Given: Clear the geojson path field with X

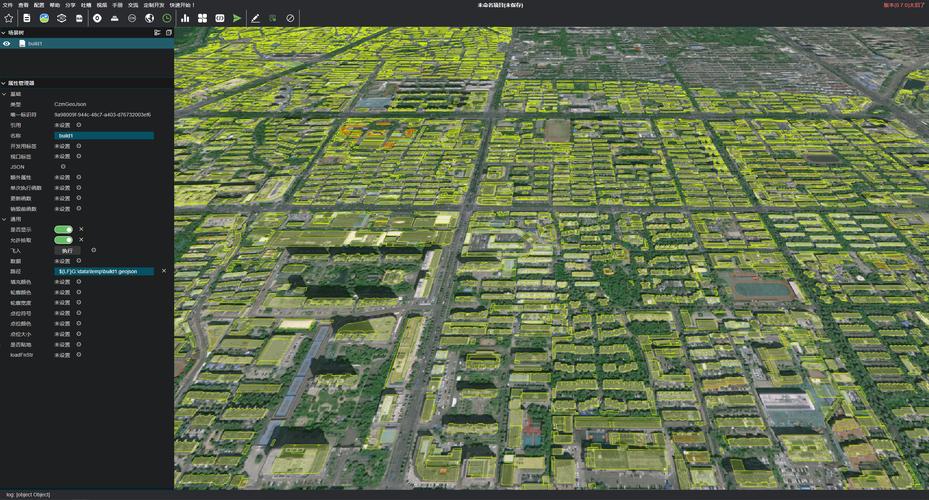Looking at the screenshot, I should [x=164, y=271].
